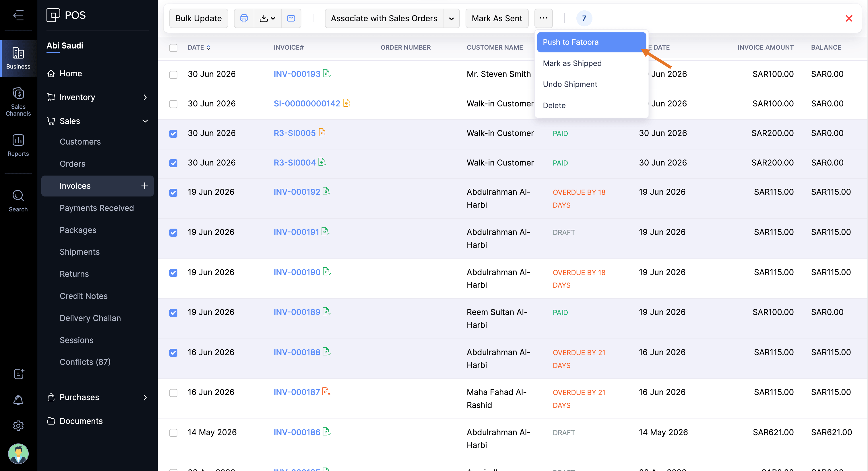The width and height of the screenshot is (868, 471).
Task: Click the e-invoice icon beside INV-000186
Action: click(x=327, y=431)
